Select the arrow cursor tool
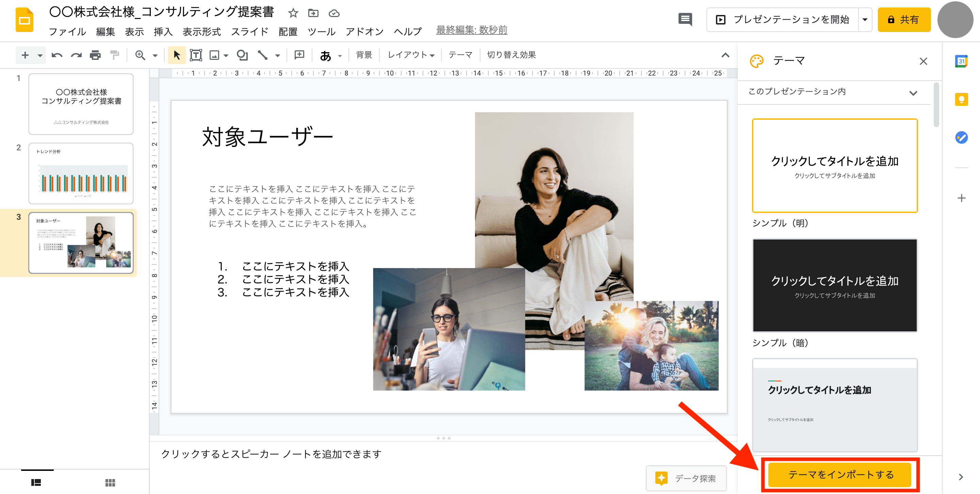This screenshot has width=980, height=494. 177,55
